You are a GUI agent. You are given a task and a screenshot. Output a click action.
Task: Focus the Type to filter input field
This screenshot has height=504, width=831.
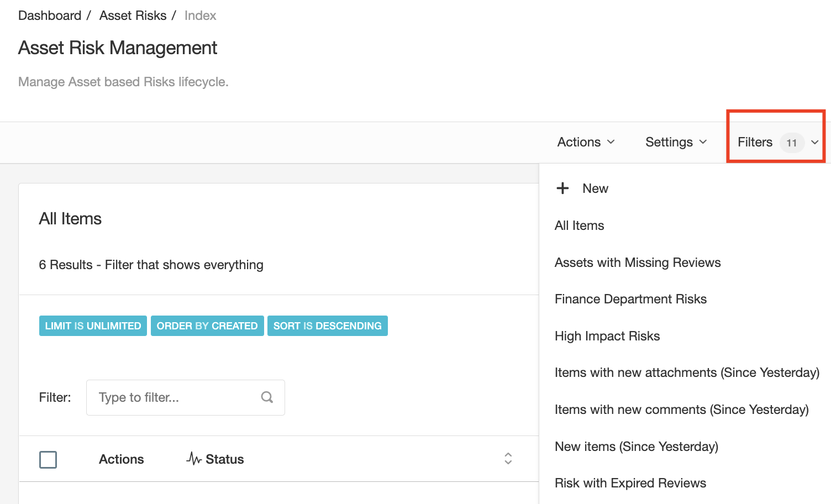point(174,397)
